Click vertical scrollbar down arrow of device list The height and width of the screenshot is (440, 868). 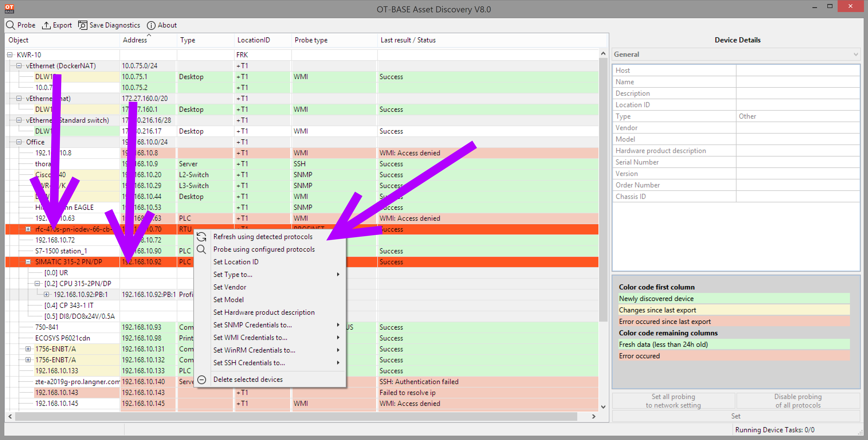(603, 407)
